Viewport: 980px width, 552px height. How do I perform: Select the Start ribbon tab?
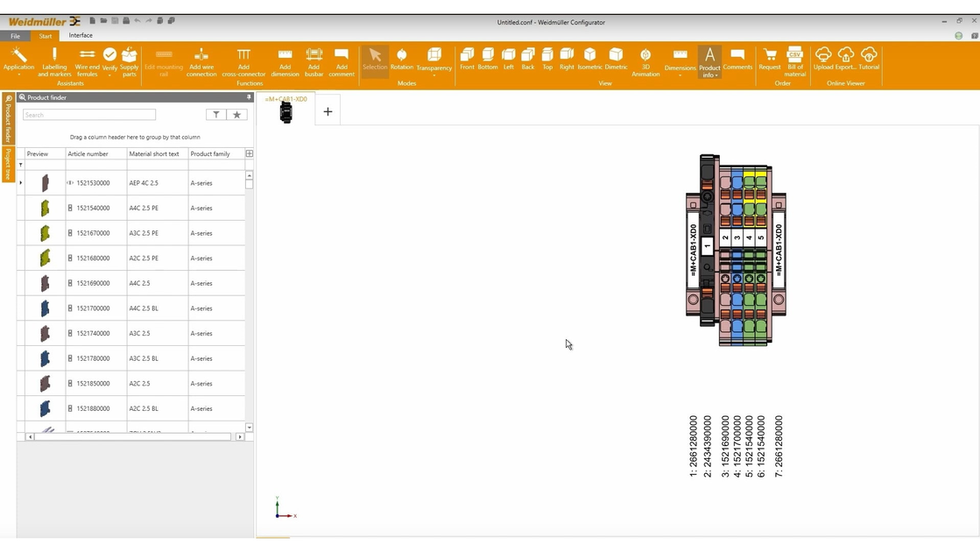[46, 36]
